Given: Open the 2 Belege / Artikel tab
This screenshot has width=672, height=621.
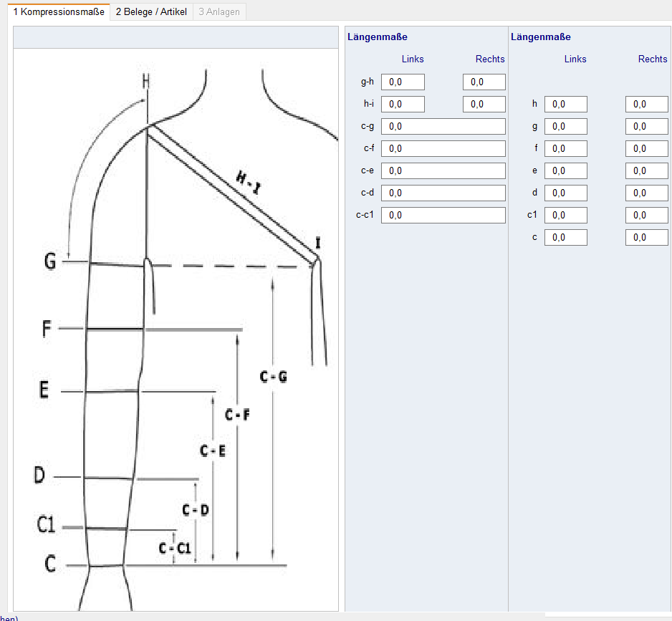Looking at the screenshot, I should (151, 11).
